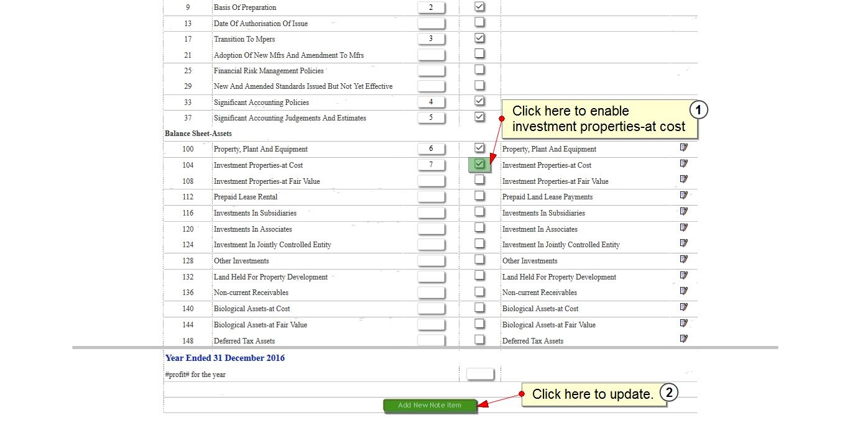Enable Investment Properties-at Cost checkbox
868x423 pixels.
pyautogui.click(x=479, y=164)
